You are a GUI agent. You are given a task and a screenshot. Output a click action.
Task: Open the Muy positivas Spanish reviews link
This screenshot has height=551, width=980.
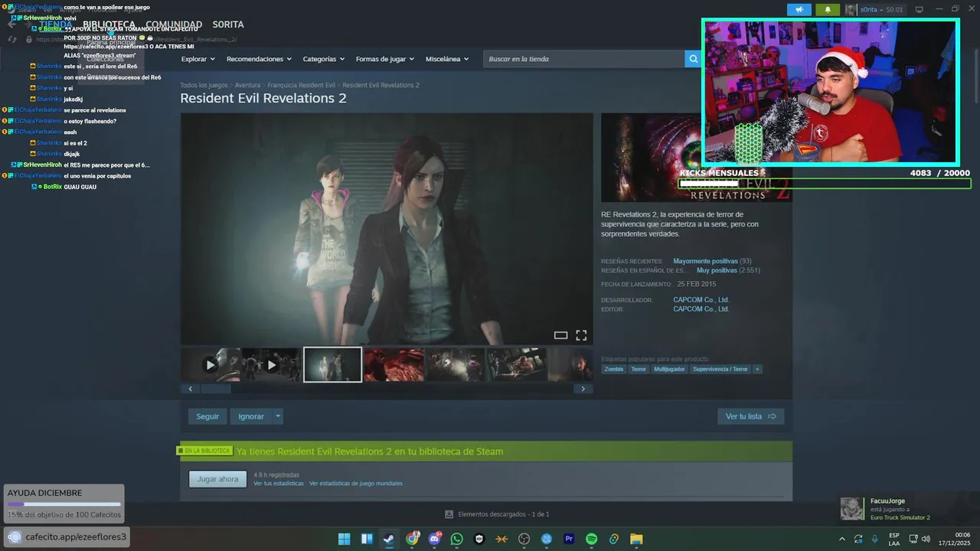[717, 271]
